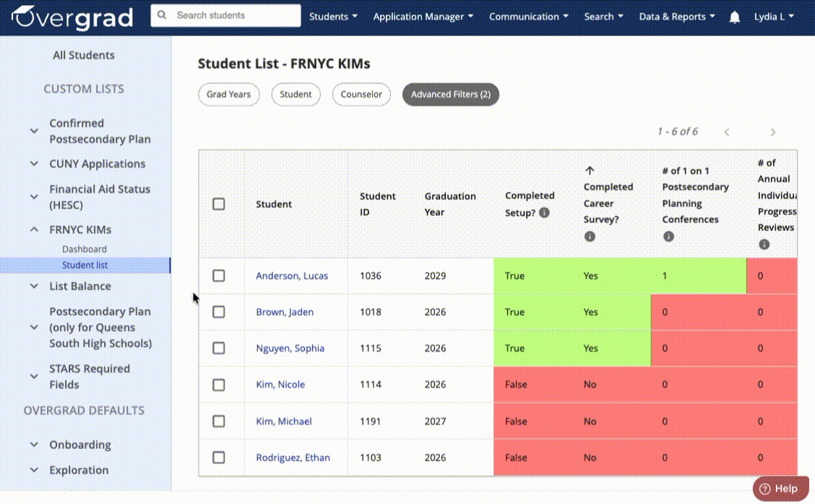Open Nguyen, Sophia student profile
Viewport: 815px width, 504px height.
coord(290,349)
